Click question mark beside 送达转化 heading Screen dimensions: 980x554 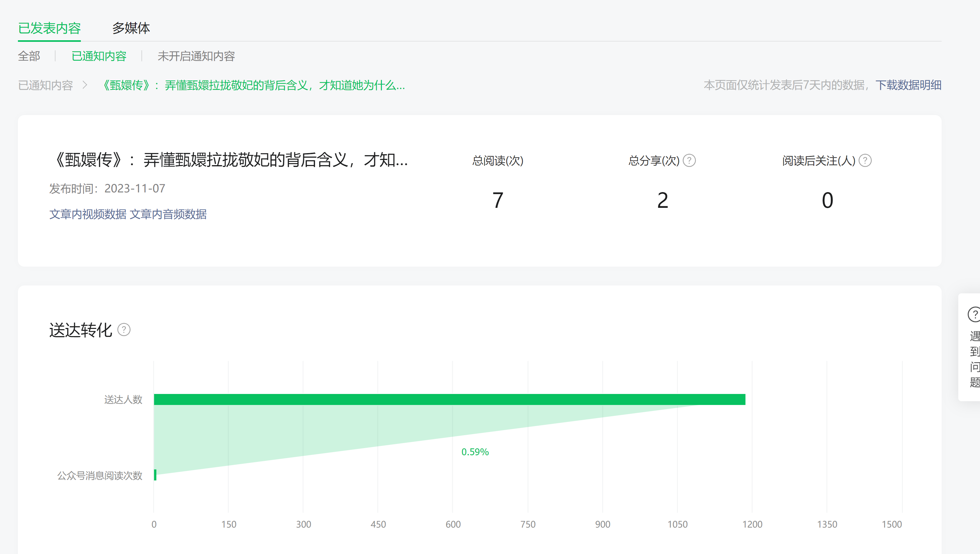click(x=124, y=330)
